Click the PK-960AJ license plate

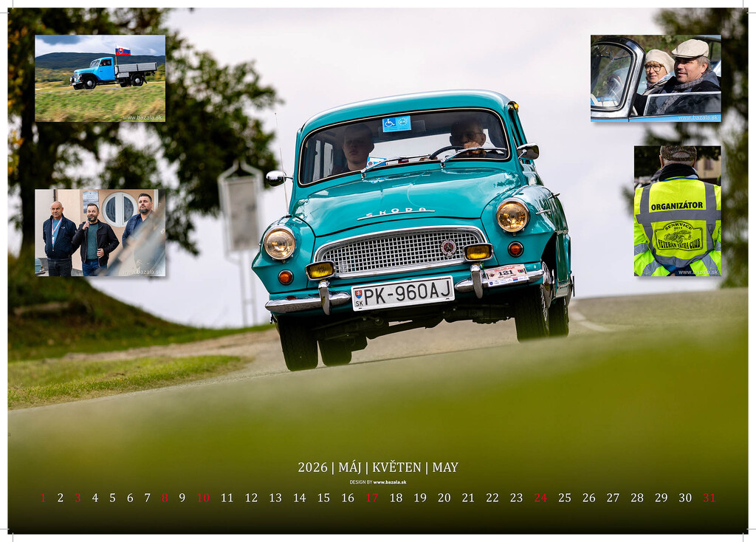(x=402, y=293)
